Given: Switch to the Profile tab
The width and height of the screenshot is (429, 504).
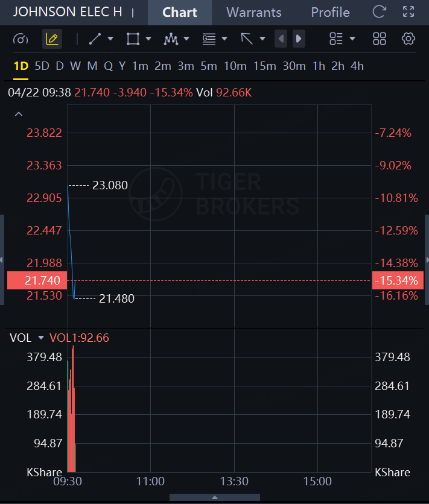Looking at the screenshot, I should point(330,12).
